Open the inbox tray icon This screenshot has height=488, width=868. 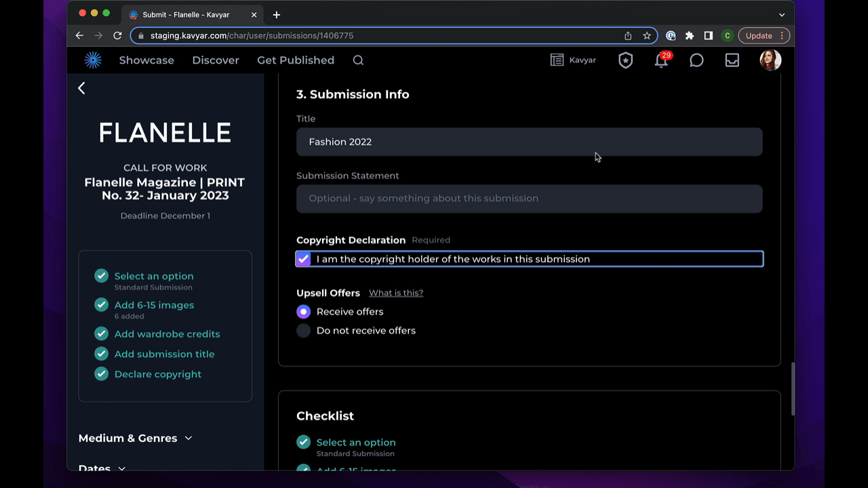(x=732, y=60)
